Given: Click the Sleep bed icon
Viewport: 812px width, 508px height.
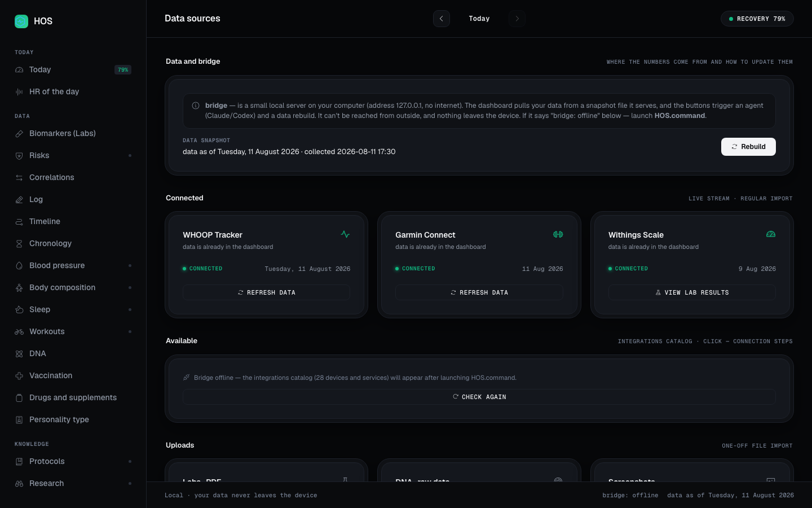Looking at the screenshot, I should pyautogui.click(x=19, y=310).
